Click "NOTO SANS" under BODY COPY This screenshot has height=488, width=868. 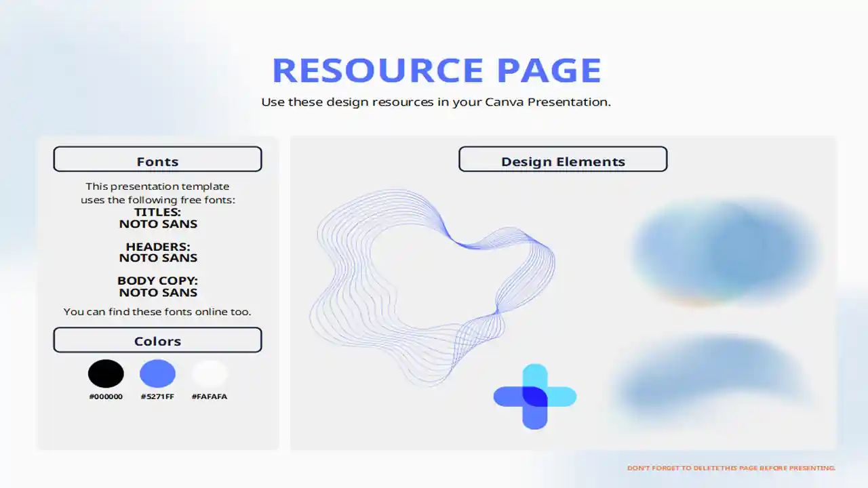click(x=158, y=293)
